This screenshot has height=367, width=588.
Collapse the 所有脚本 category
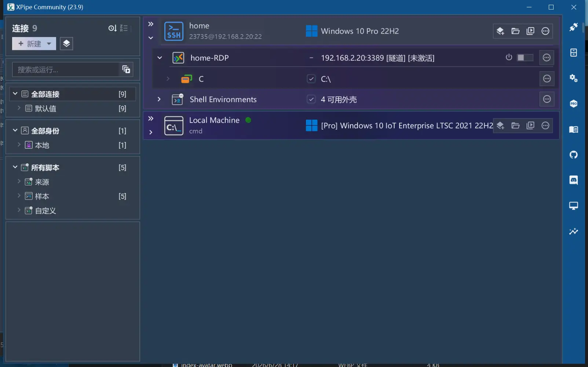(x=15, y=167)
